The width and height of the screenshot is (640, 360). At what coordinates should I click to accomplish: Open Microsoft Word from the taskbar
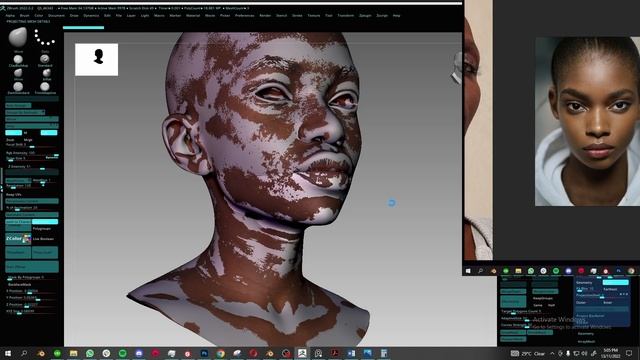coord(351,353)
